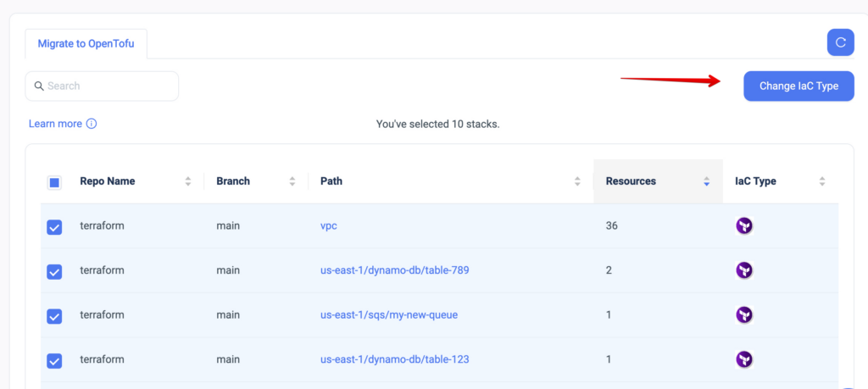Click the Path column header text
The width and height of the screenshot is (868, 389).
[331, 181]
